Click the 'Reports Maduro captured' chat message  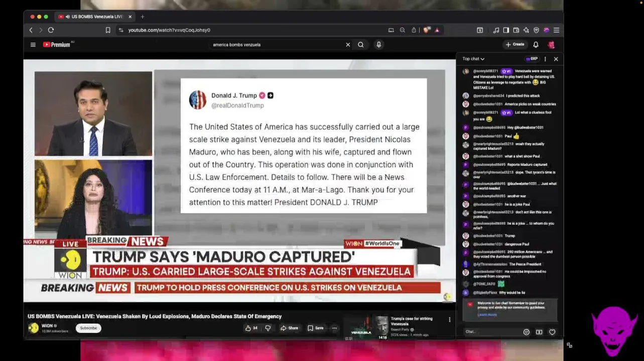(505, 164)
